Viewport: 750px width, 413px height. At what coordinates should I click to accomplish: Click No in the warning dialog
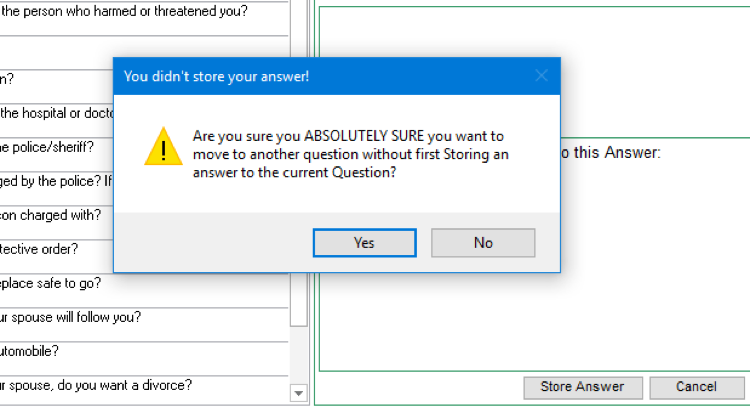[x=483, y=243]
